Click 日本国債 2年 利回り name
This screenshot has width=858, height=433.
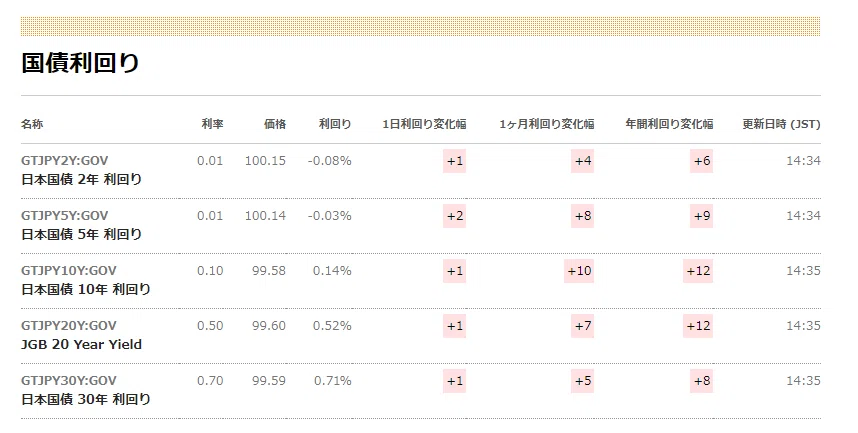[x=82, y=180]
